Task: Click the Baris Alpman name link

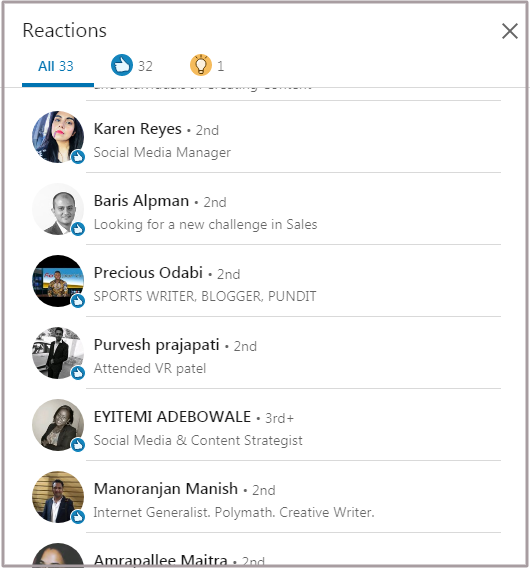Action: pos(141,201)
